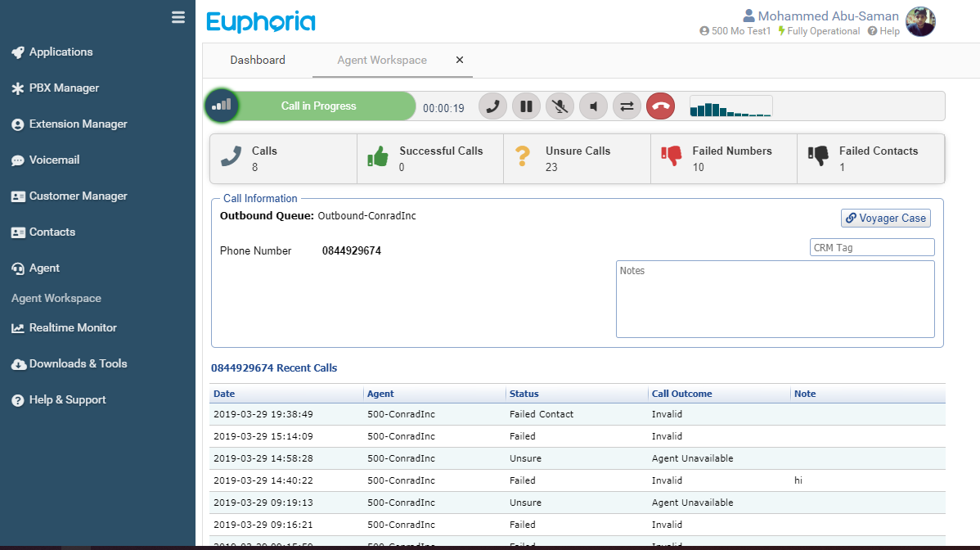Collapse the sidebar with the hamburger menu
This screenshot has width=980, height=550.
178,17
